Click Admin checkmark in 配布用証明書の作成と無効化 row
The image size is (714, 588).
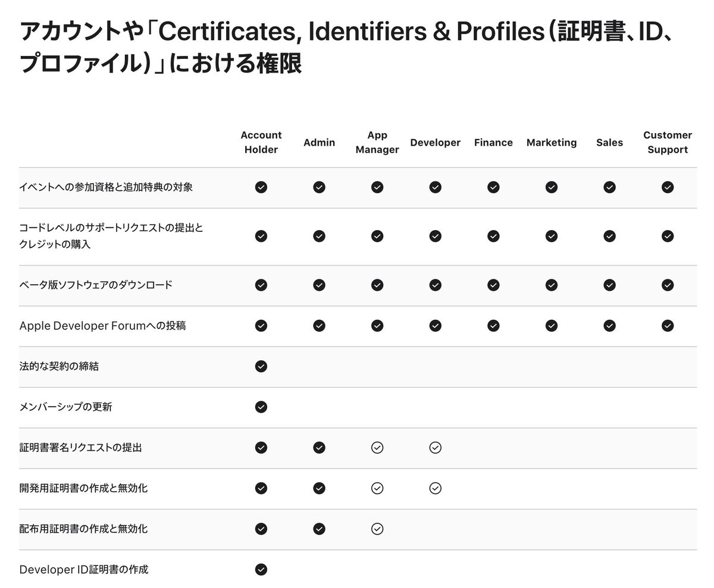point(319,529)
